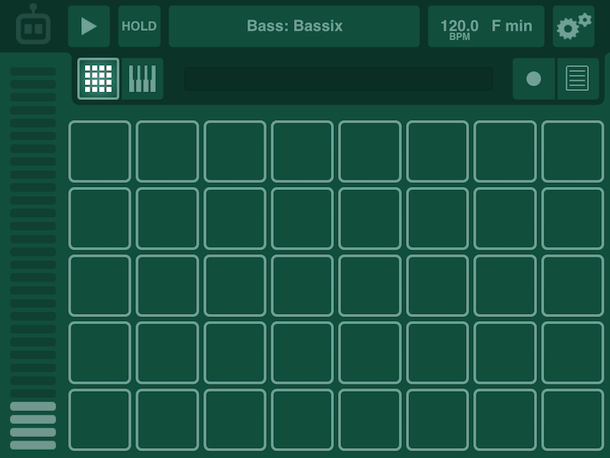This screenshot has width=610, height=458.
Task: Switch to pad grid view
Action: pos(98,79)
